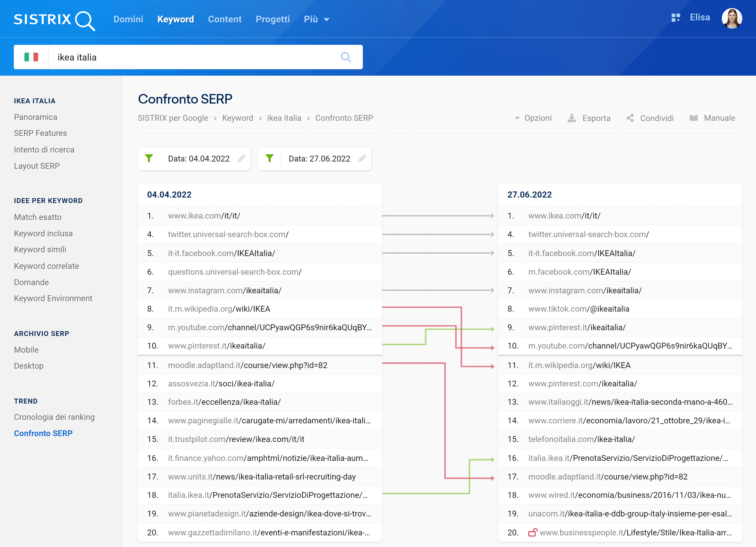Click the Esporta button label
756x547 pixels.
pyautogui.click(x=596, y=118)
